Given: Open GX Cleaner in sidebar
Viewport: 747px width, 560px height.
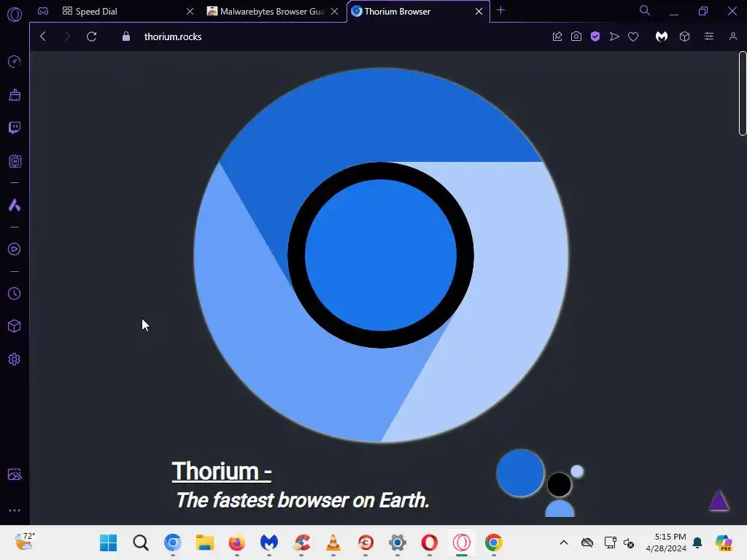Looking at the screenshot, I should click(15, 95).
